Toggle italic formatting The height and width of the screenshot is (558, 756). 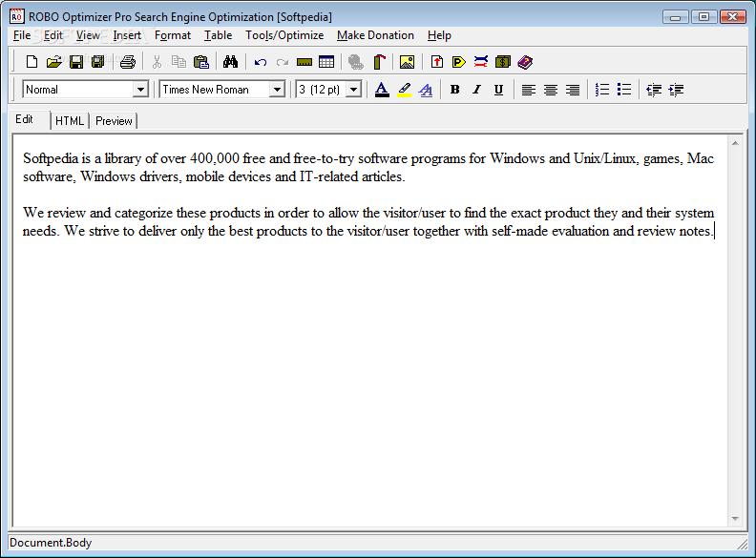477,90
